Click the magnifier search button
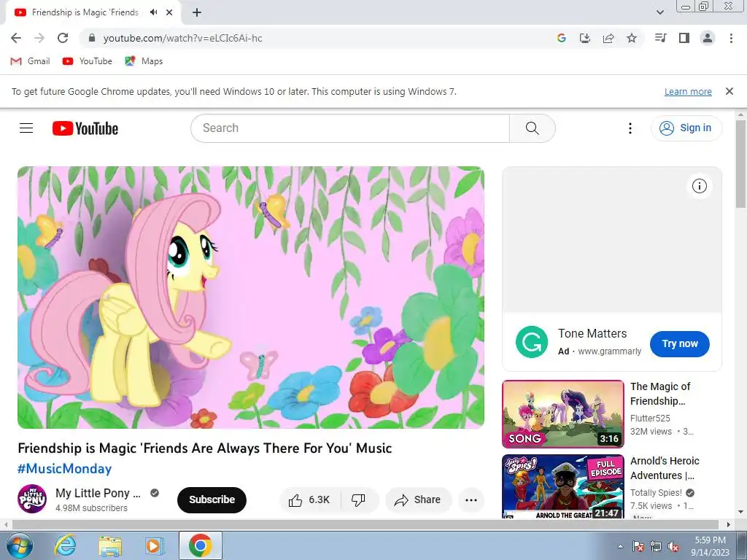 pos(532,128)
